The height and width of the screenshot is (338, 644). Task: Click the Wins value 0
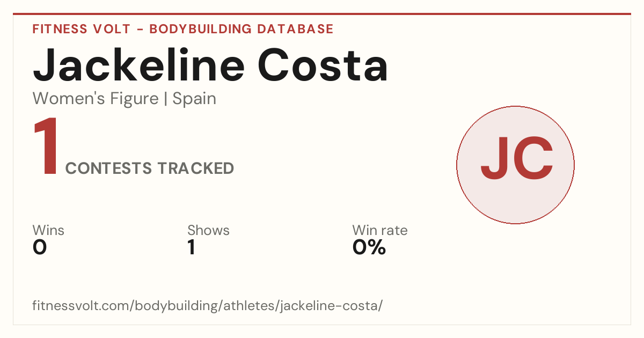pos(40,247)
